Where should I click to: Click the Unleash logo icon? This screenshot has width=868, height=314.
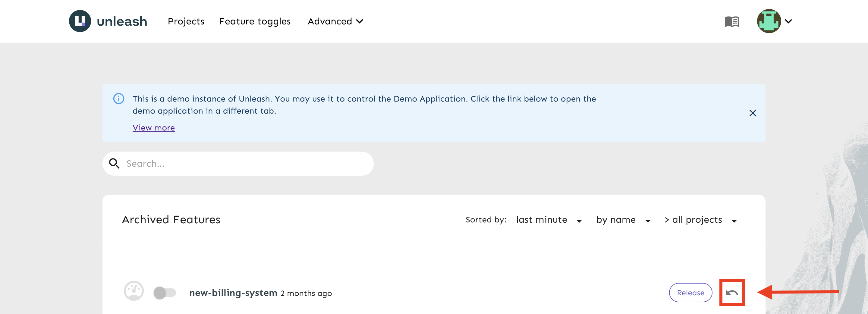click(x=80, y=21)
